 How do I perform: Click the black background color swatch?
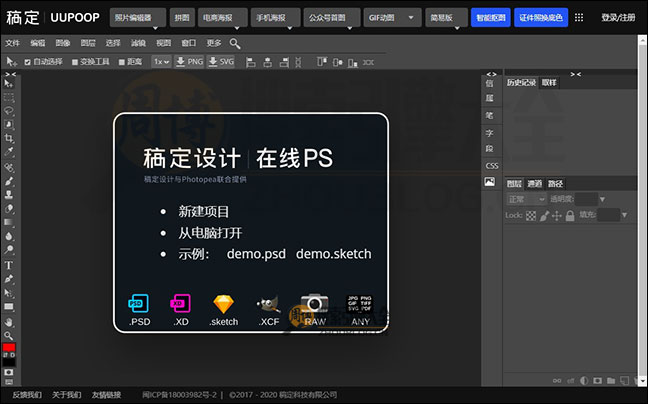pos(9,362)
